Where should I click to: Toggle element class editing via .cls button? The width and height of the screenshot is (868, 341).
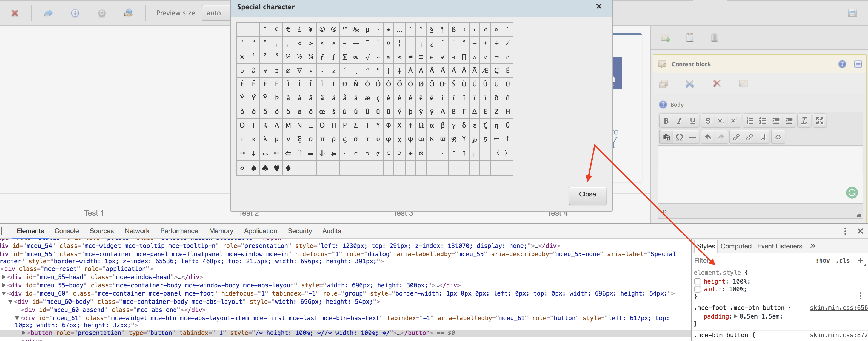pyautogui.click(x=843, y=261)
